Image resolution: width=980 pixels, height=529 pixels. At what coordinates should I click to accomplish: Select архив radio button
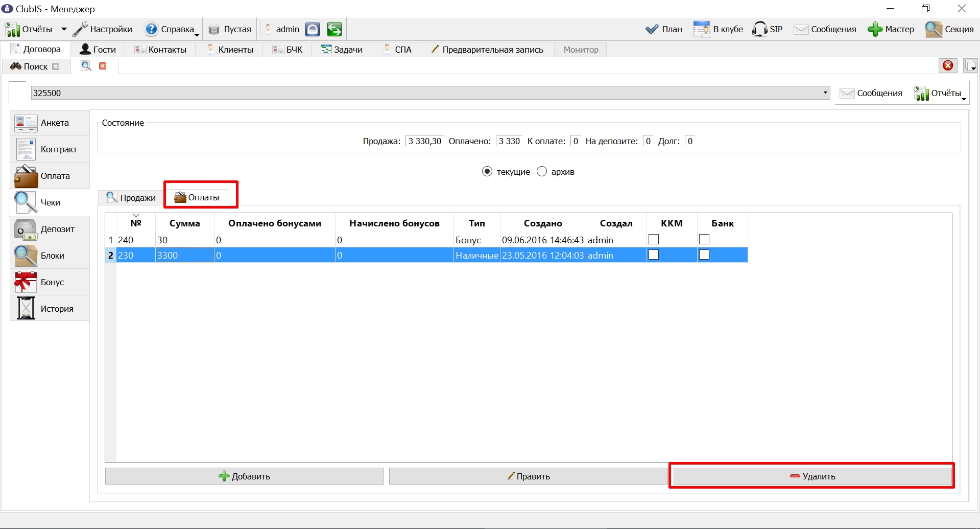(x=542, y=172)
